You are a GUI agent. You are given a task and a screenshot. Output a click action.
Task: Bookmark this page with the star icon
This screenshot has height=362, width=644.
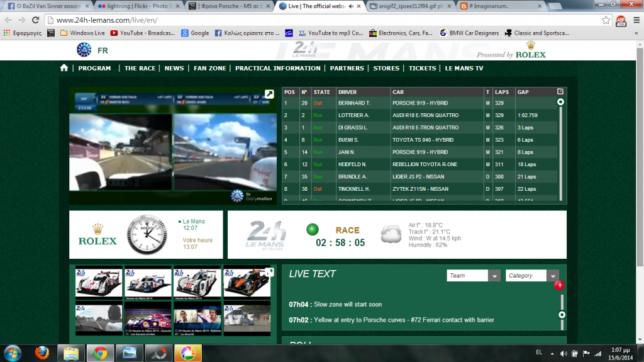(606, 20)
